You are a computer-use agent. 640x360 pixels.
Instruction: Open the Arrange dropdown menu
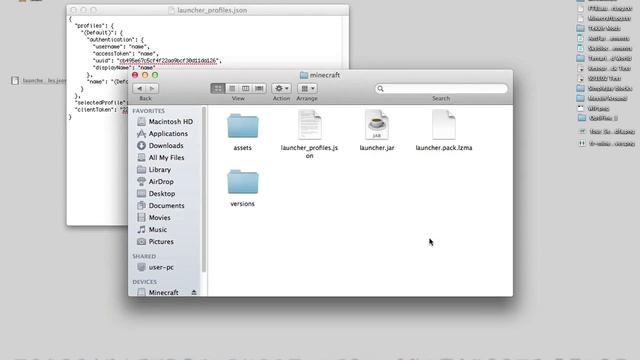[307, 89]
